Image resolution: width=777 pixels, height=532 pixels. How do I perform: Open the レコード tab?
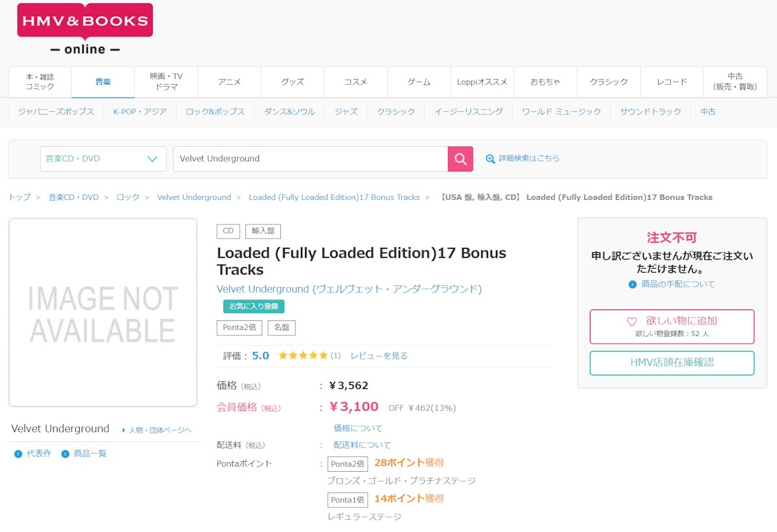[671, 82]
